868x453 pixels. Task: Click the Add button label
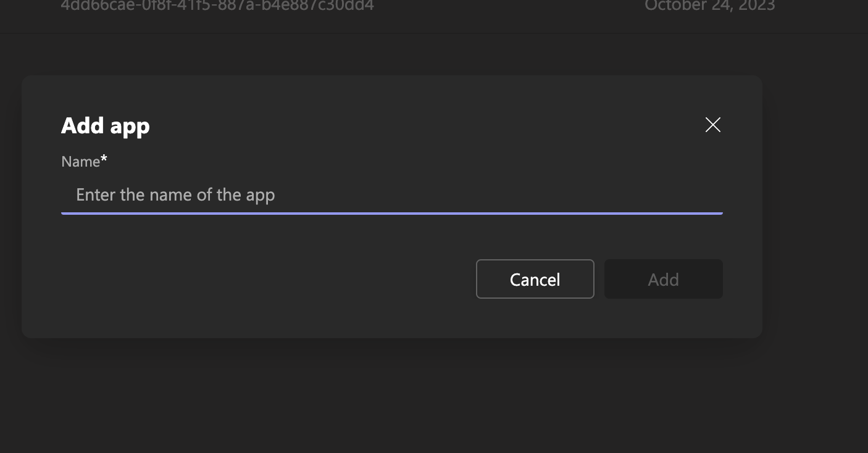click(x=663, y=279)
